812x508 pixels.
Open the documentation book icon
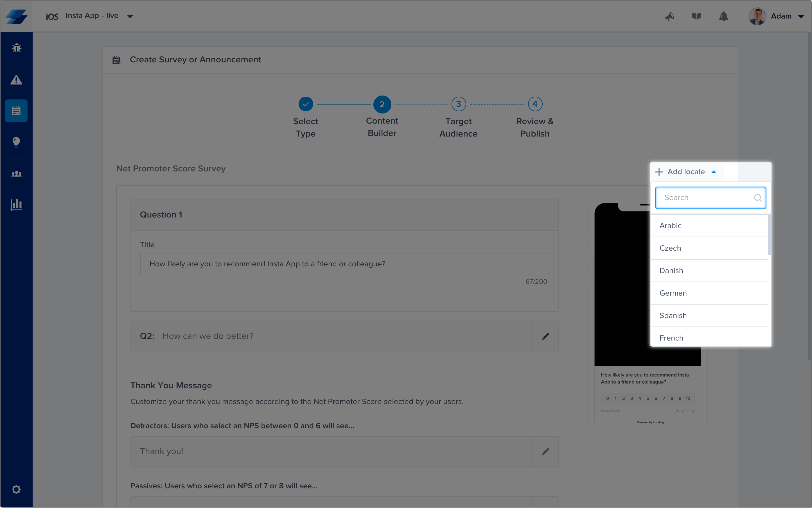click(696, 16)
